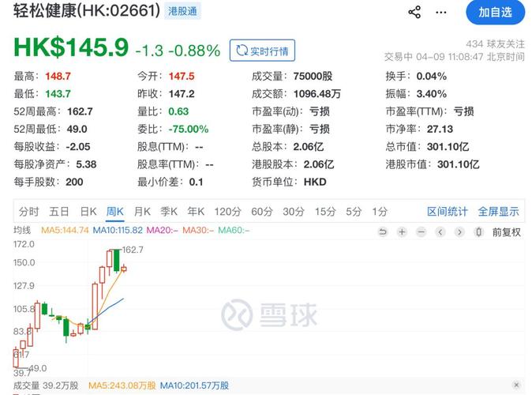
Task: Open the 前复权 adjustment dropdown
Action: [506, 231]
